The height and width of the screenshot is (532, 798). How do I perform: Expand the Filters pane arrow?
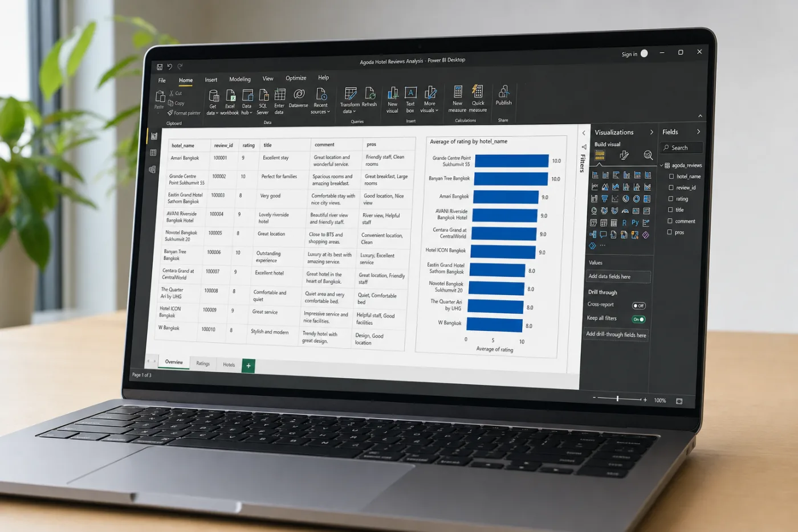tap(584, 133)
